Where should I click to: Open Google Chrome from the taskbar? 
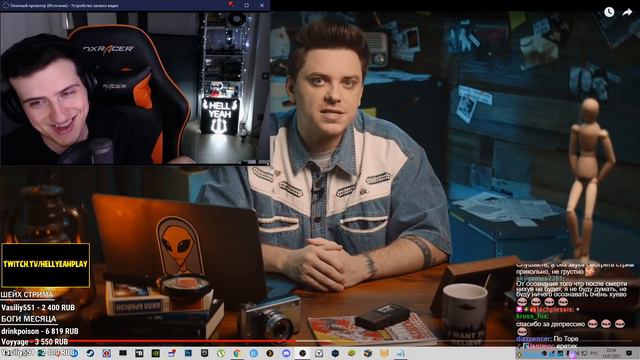(x=237, y=353)
